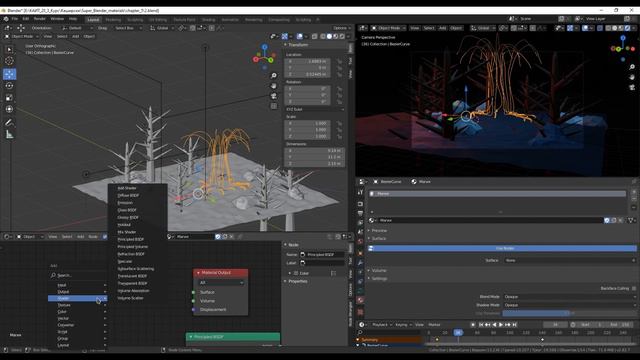The height and width of the screenshot is (360, 640).
Task: Open the Blend Mode Opaque dropdown
Action: [569, 297]
